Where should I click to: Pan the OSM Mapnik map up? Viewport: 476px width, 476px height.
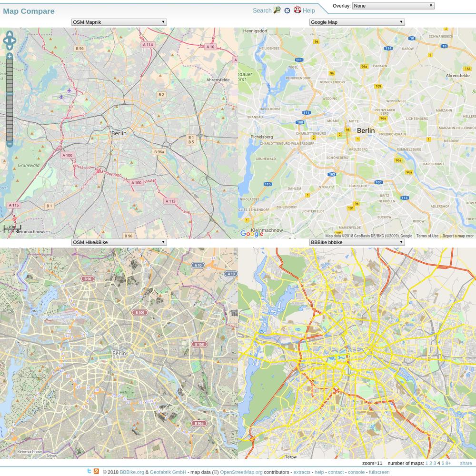pos(10,33)
